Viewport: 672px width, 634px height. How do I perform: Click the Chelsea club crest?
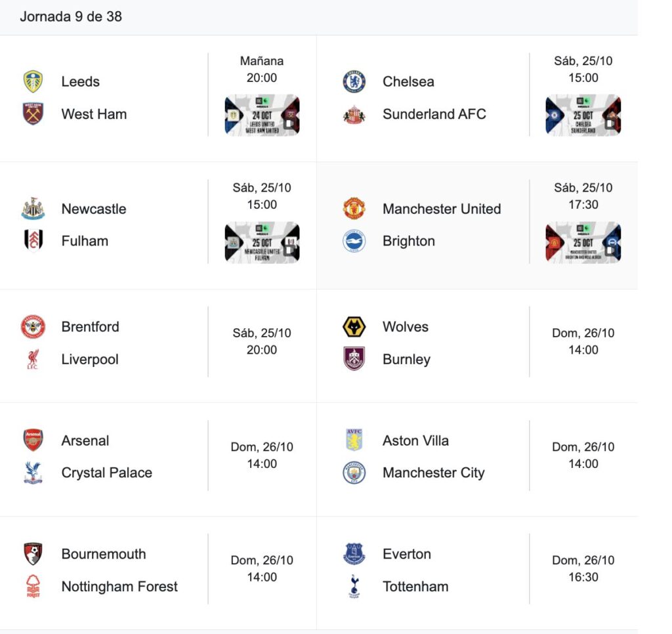pos(354,81)
